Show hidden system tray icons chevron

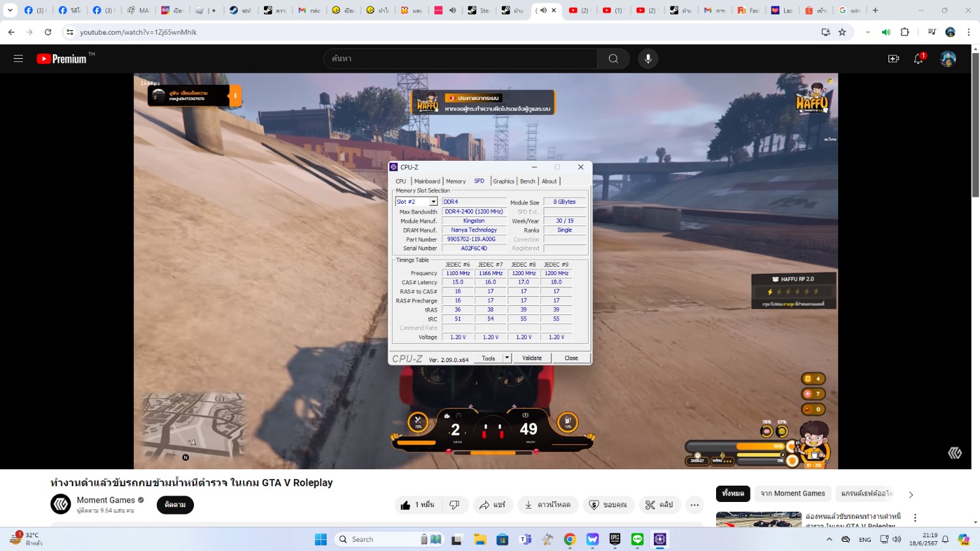[x=829, y=539]
